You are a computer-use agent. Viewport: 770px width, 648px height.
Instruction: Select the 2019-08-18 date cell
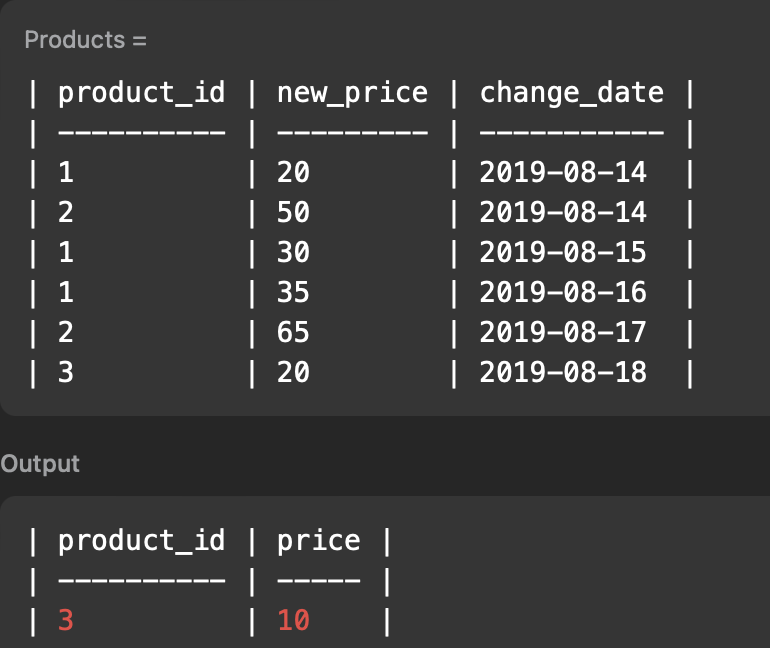pos(563,372)
